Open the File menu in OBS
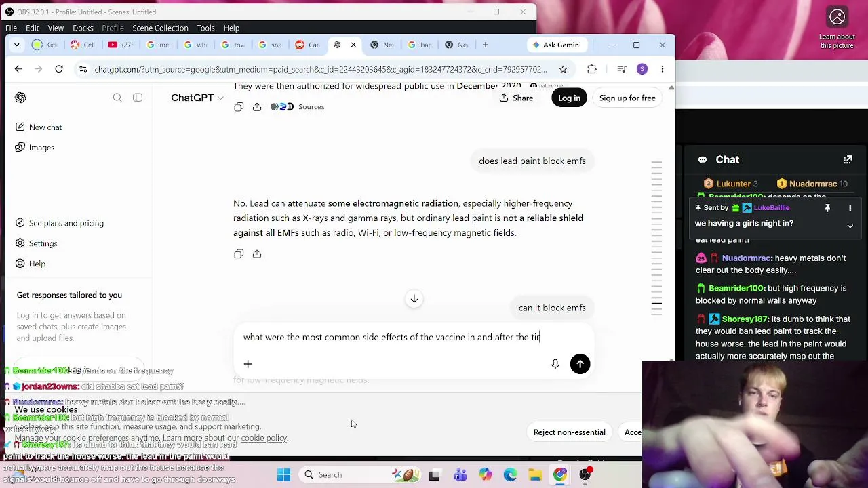Viewport: 868px width, 488px height. [x=12, y=28]
